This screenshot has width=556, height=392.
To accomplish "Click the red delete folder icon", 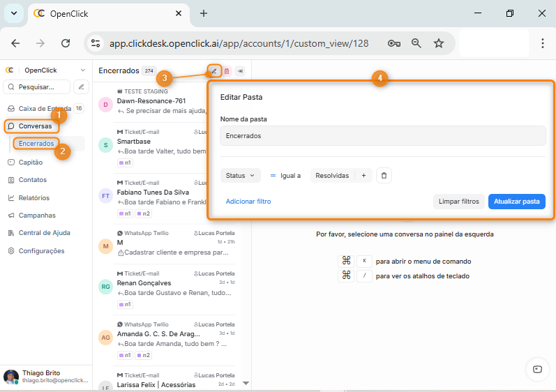I will click(x=227, y=70).
